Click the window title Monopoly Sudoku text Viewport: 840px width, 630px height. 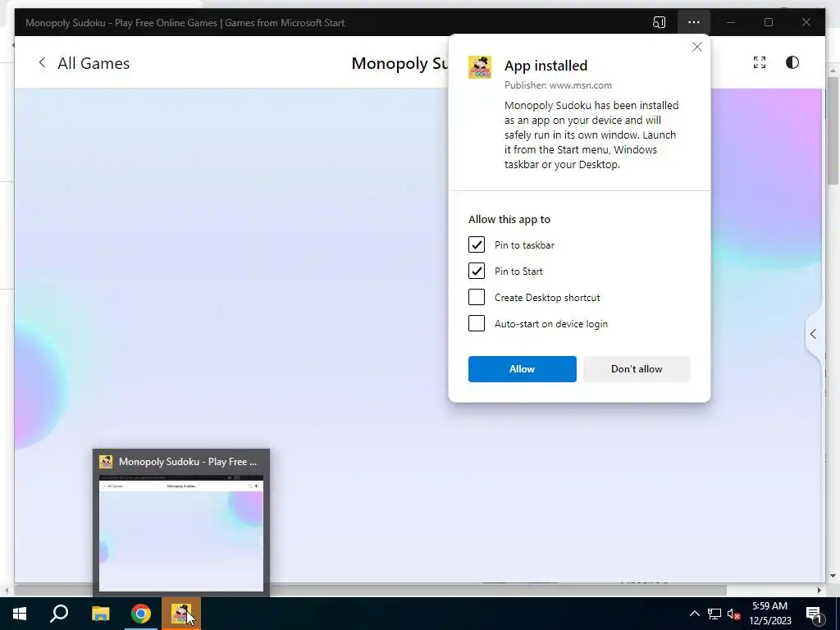(185, 22)
